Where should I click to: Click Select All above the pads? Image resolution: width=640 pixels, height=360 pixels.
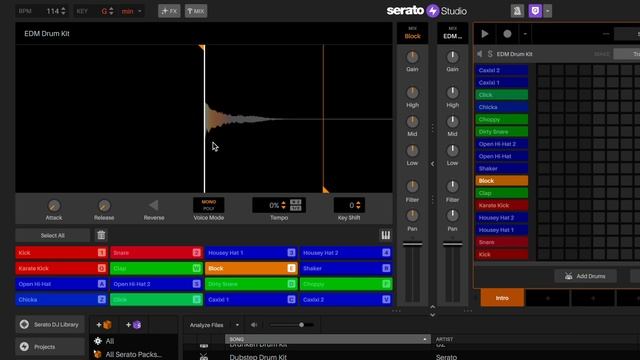point(52,235)
